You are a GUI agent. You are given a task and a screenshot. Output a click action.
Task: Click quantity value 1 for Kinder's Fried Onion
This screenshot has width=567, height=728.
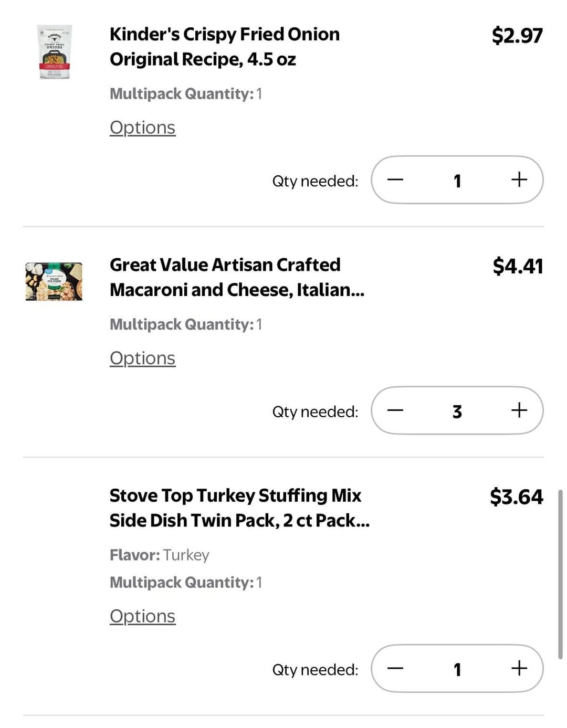(457, 181)
